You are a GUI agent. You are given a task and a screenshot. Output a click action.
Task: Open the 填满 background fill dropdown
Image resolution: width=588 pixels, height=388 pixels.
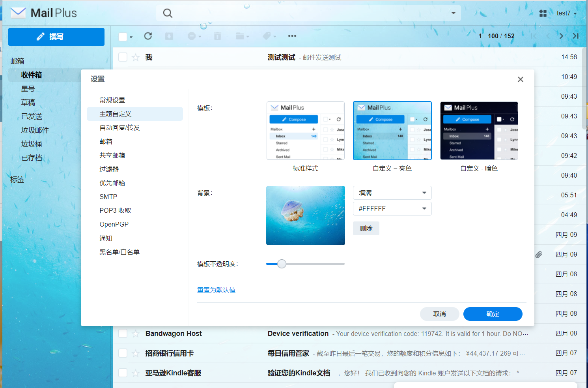point(392,193)
